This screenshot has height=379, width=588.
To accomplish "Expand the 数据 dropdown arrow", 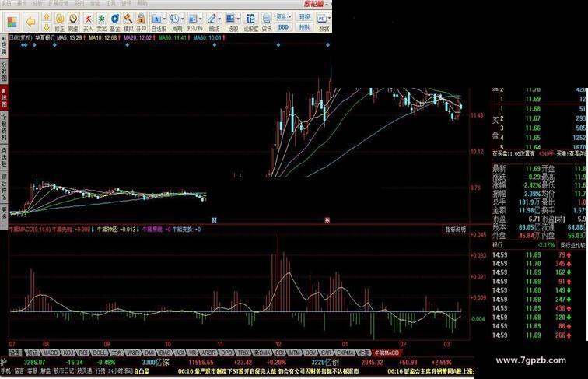I will (329, 18).
